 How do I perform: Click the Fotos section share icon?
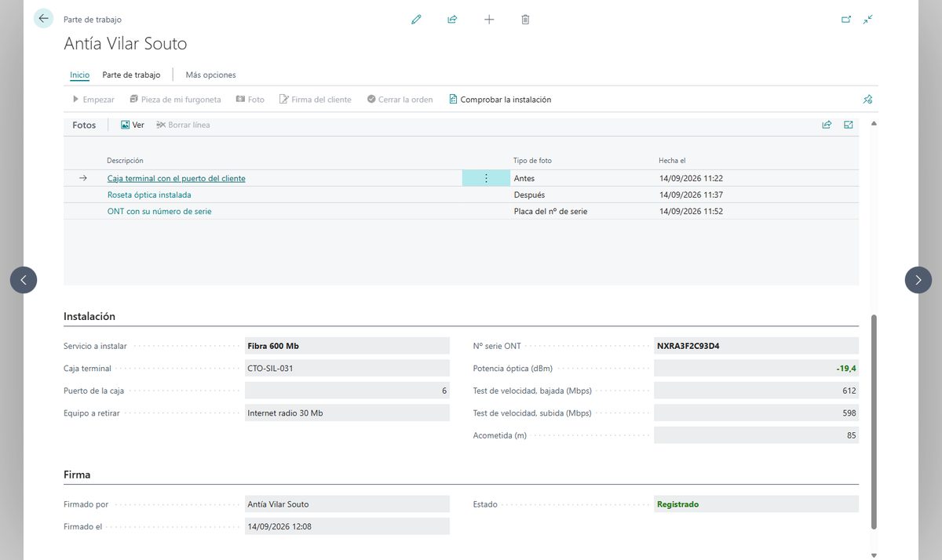(x=827, y=125)
